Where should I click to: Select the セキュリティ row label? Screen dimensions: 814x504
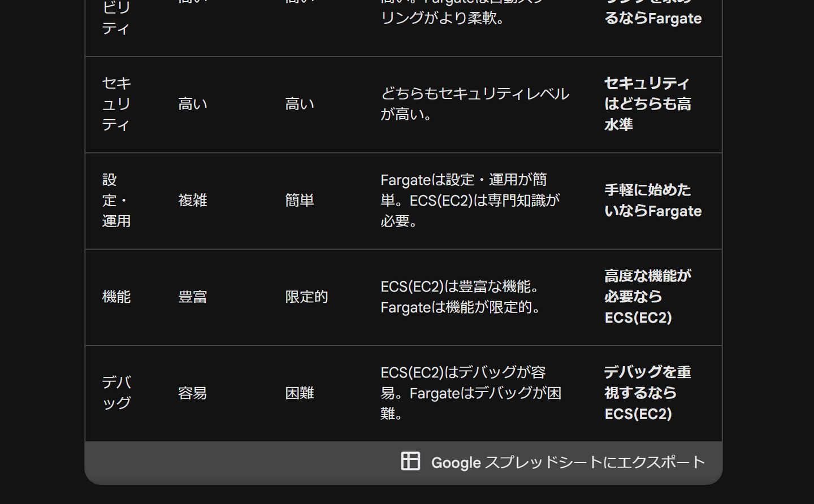116,104
